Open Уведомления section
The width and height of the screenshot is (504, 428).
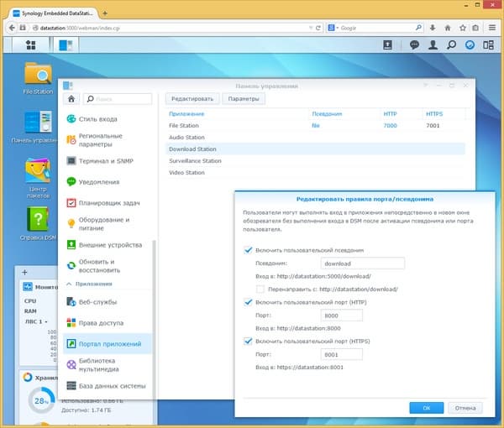click(108, 182)
